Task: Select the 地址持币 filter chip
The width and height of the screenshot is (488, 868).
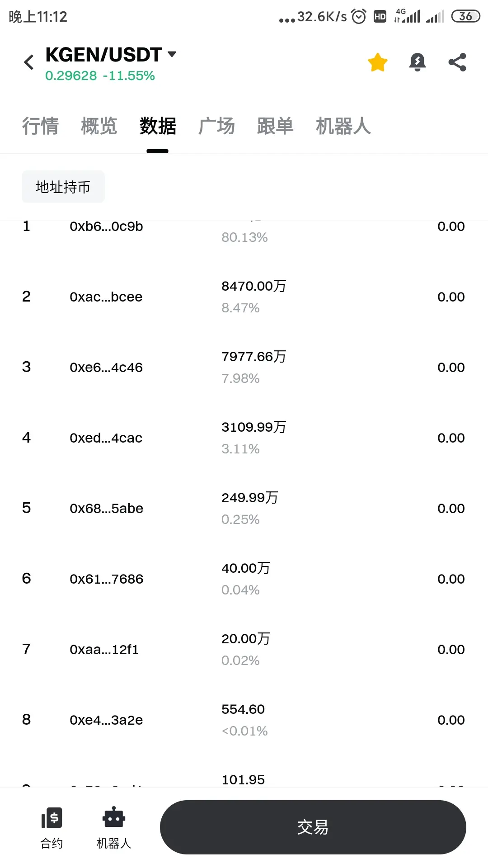Action: coord(63,187)
